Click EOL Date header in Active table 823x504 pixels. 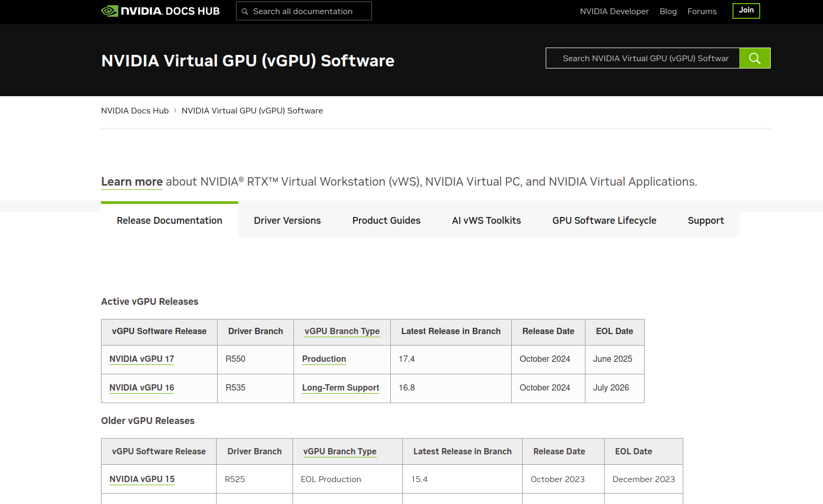(x=615, y=331)
